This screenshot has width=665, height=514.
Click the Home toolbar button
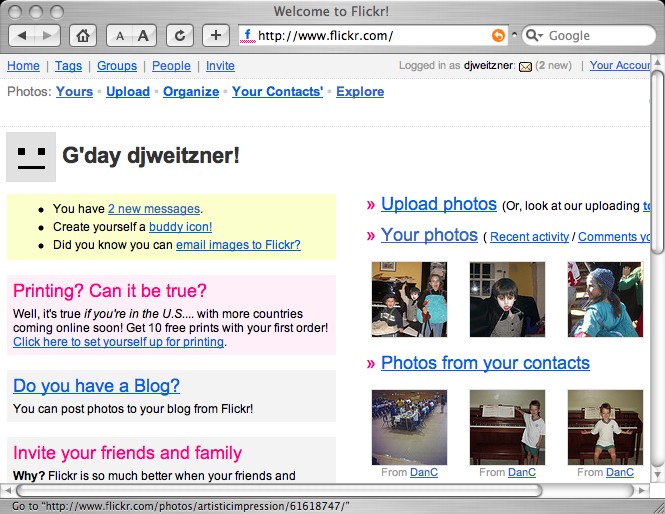[84, 35]
